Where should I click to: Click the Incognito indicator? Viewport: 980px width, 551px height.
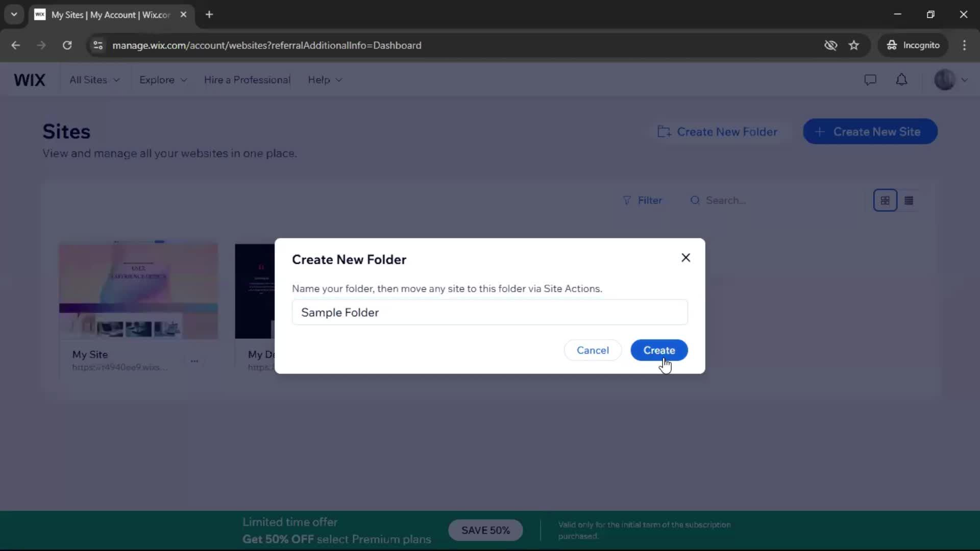[913, 45]
